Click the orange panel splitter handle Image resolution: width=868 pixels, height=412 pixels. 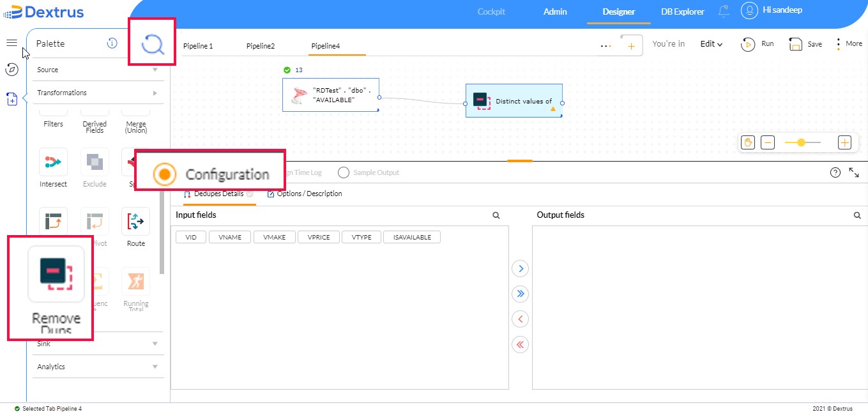point(520,161)
